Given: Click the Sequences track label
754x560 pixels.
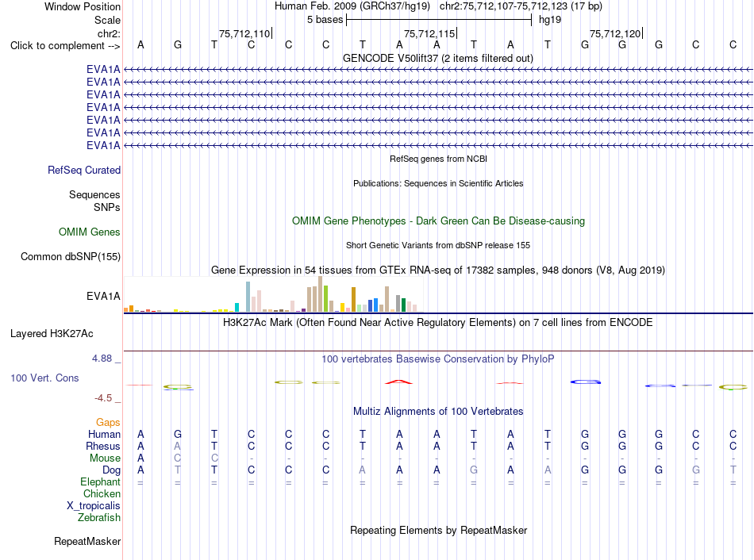Looking at the screenshot, I should pos(94,194).
